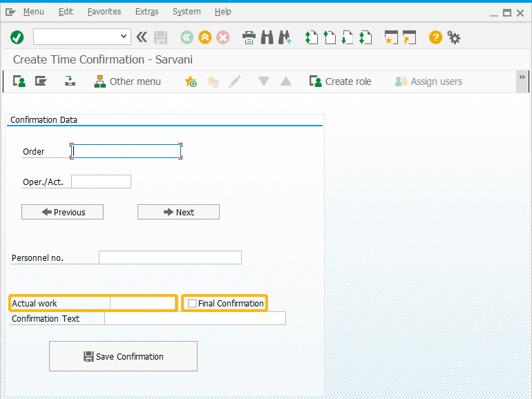Image resolution: width=532 pixels, height=399 pixels.
Task: Open the Edit menu
Action: coord(66,12)
